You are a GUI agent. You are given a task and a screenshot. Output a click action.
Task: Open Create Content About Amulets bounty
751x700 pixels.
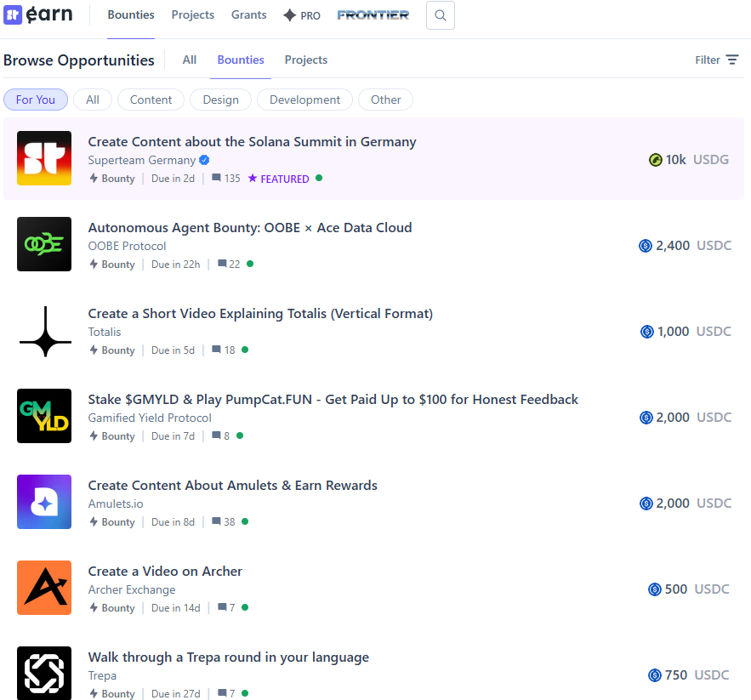[x=233, y=486]
